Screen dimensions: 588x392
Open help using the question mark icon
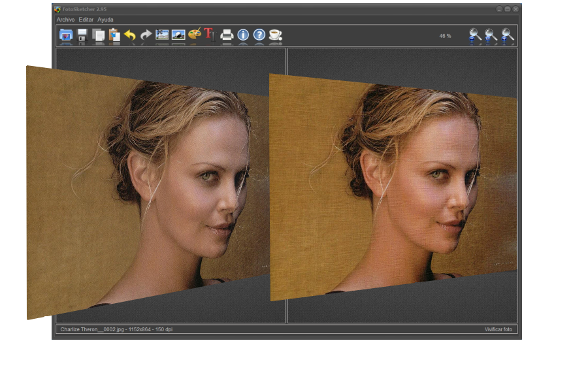259,36
